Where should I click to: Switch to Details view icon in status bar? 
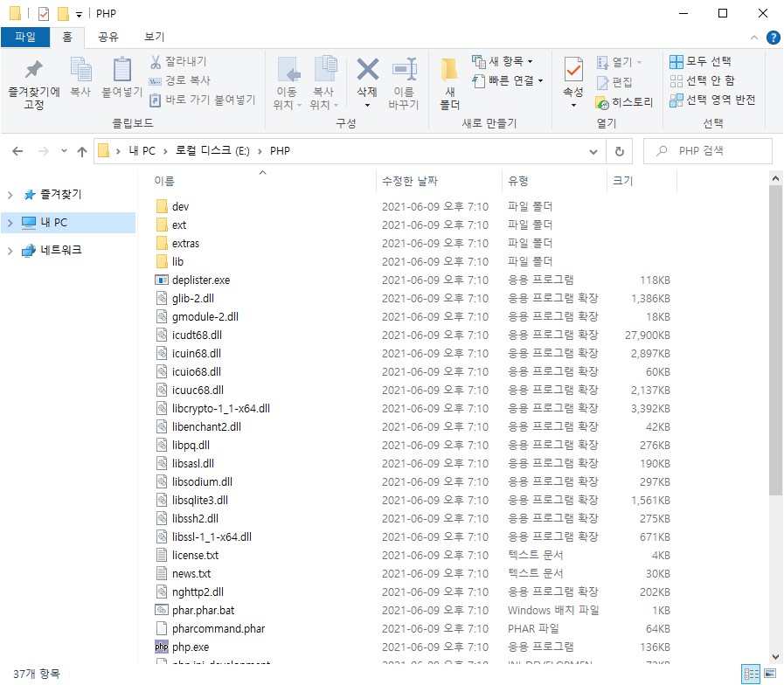pyautogui.click(x=751, y=674)
